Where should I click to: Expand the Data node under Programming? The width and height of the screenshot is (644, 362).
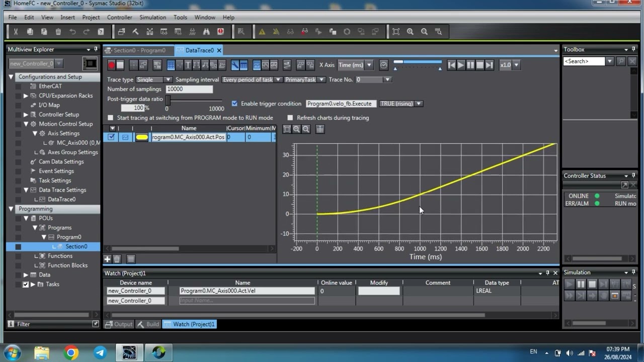tap(26, 275)
